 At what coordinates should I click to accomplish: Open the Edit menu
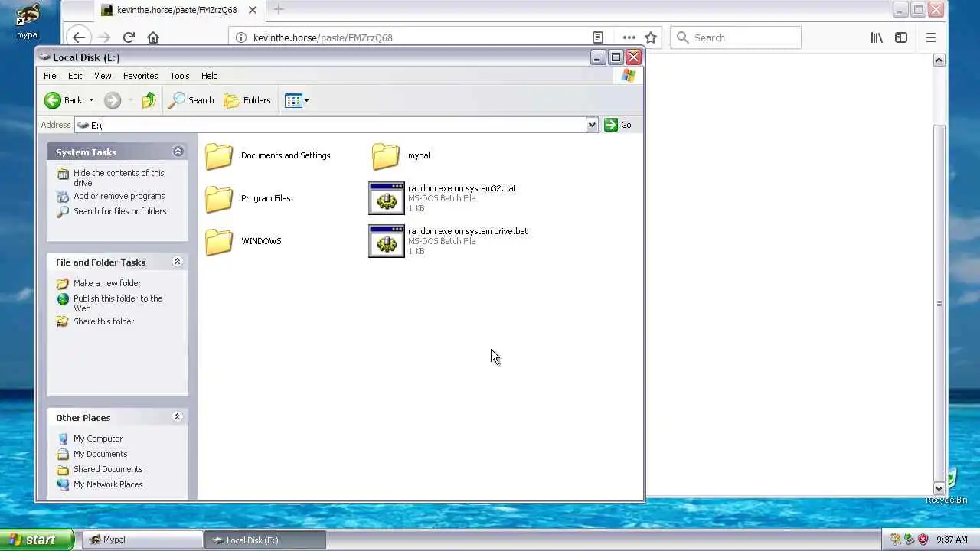(75, 76)
